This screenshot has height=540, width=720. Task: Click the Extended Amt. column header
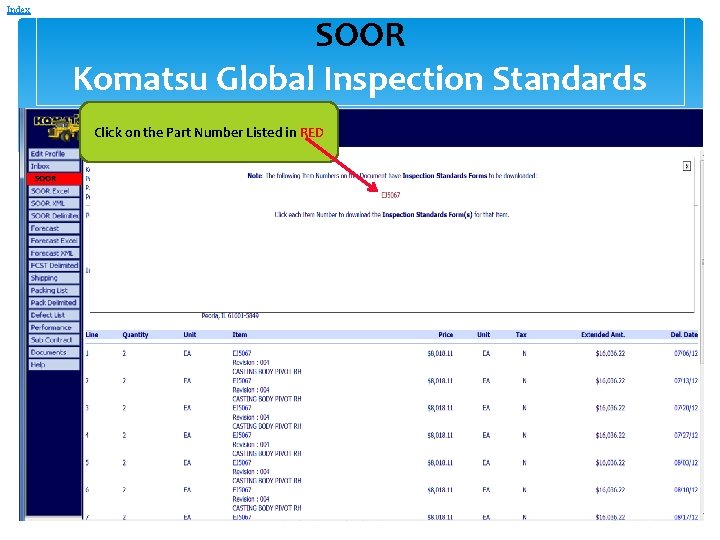[603, 335]
